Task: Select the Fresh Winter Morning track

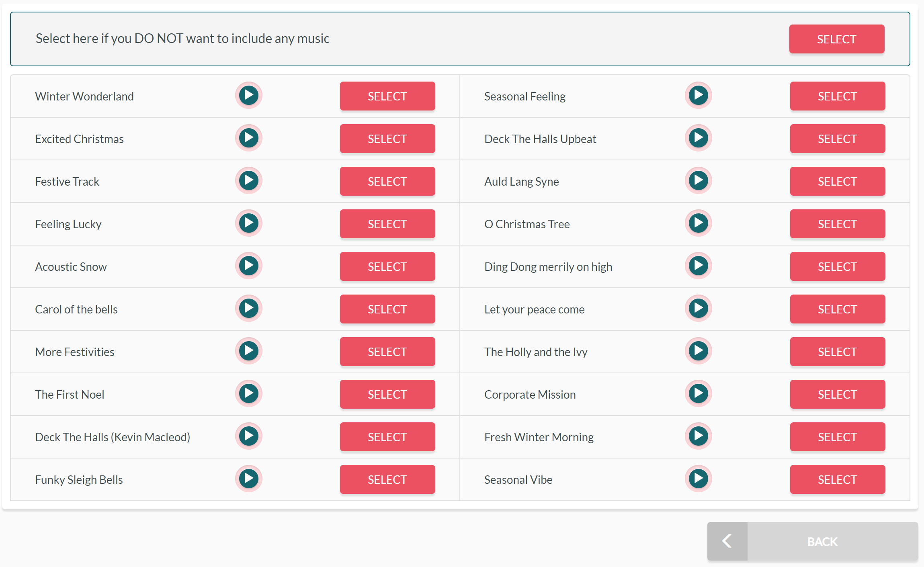Action: 838,437
